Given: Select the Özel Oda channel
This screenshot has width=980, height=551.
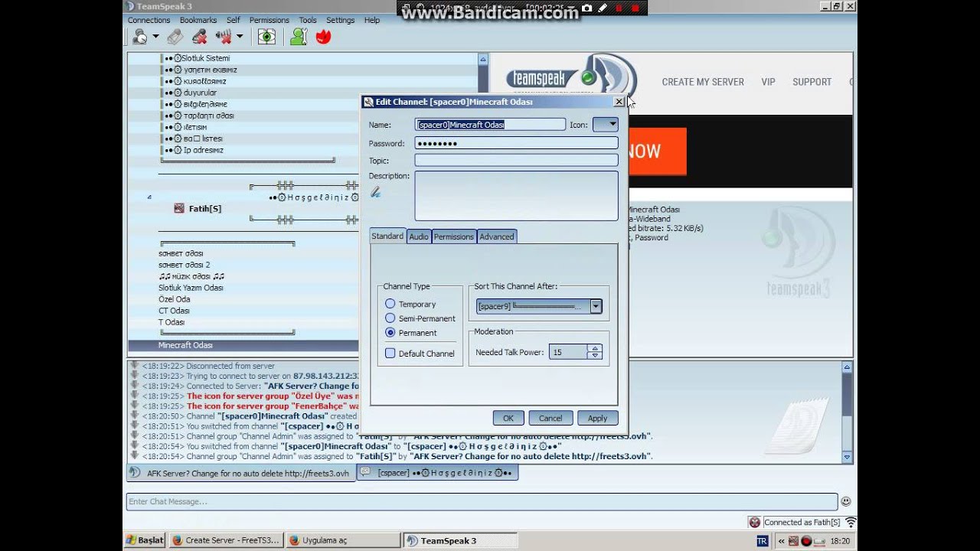Looking at the screenshot, I should [x=174, y=299].
